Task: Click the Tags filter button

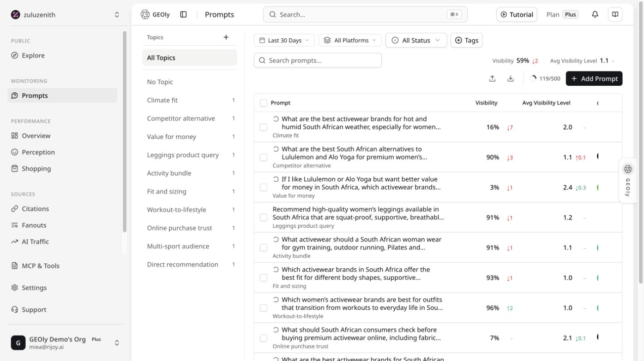Action: [466, 40]
